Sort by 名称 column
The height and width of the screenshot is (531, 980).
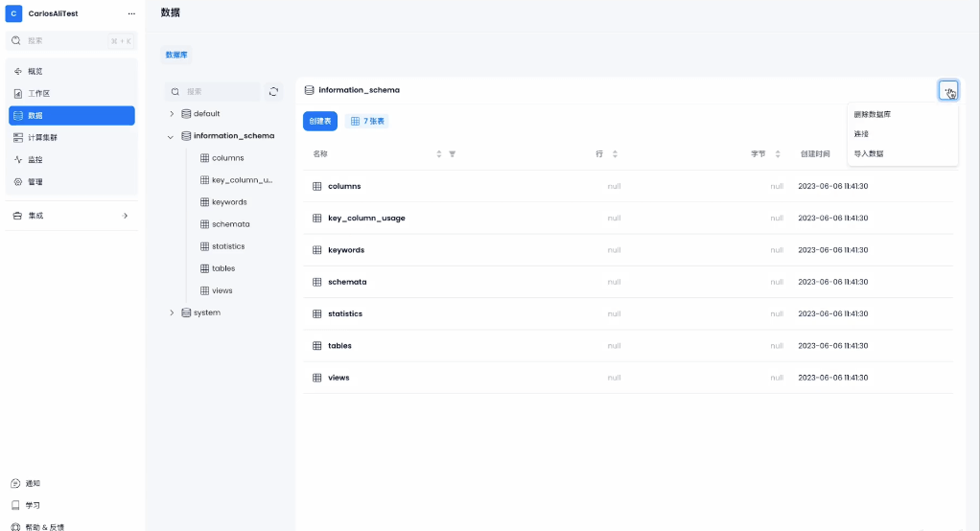pos(439,154)
